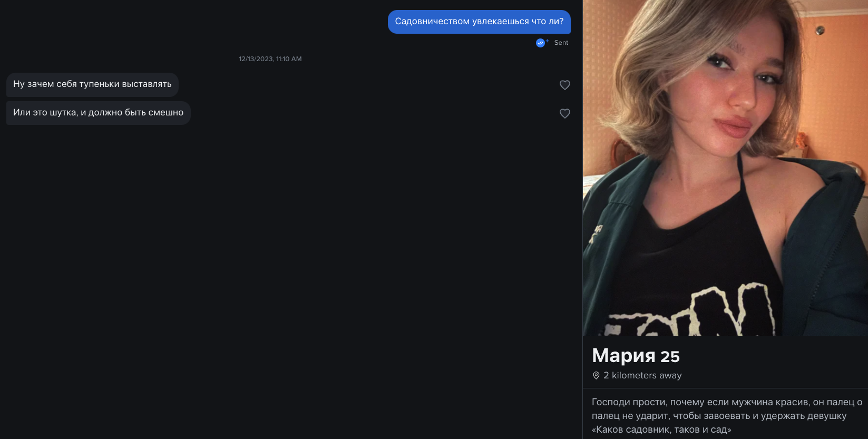Like the message 'Или это шутка, и должно быть смешно'
The width and height of the screenshot is (868, 439).
click(564, 113)
